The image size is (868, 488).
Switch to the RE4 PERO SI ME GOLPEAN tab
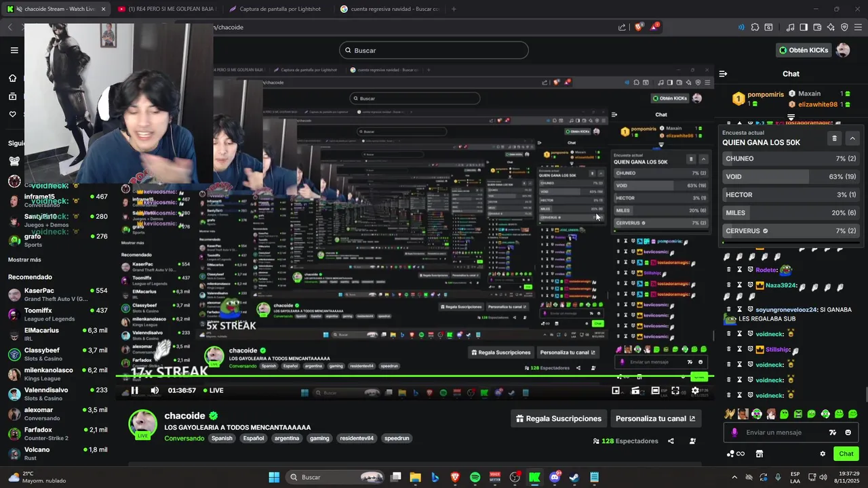coord(166,9)
